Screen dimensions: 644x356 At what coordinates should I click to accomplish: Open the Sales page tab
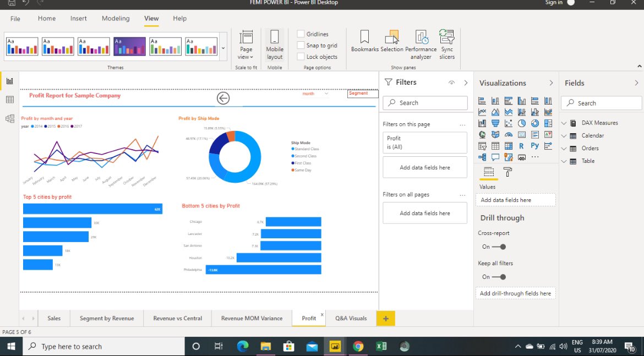point(54,318)
